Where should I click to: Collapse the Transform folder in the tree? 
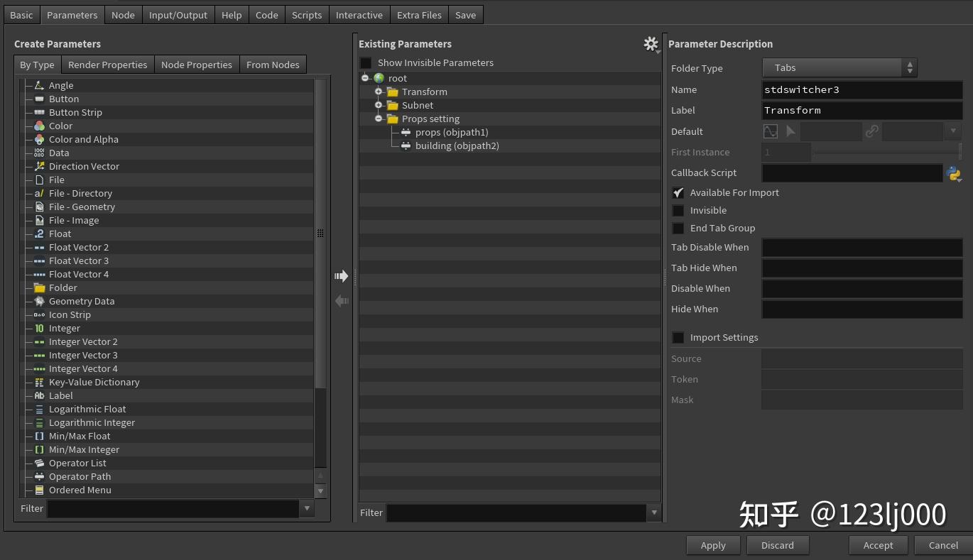click(x=379, y=92)
